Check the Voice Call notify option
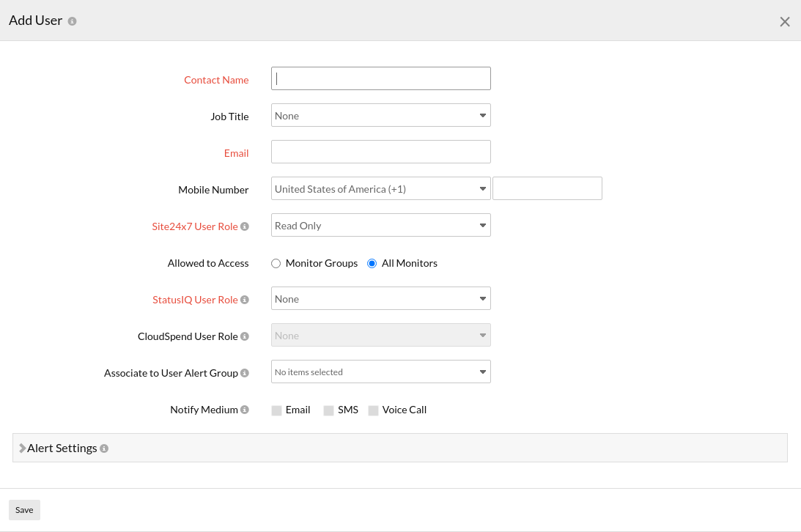 [373, 410]
